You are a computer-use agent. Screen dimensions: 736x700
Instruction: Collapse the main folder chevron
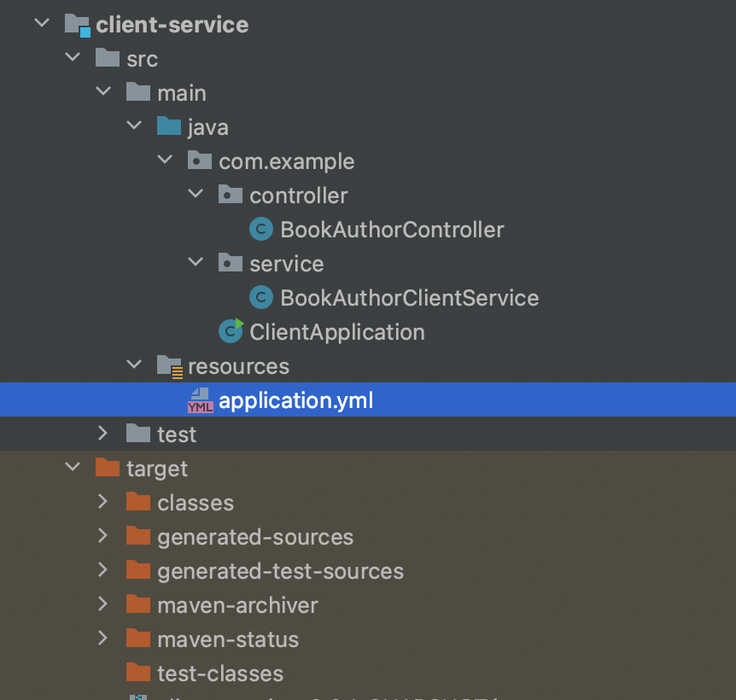103,91
